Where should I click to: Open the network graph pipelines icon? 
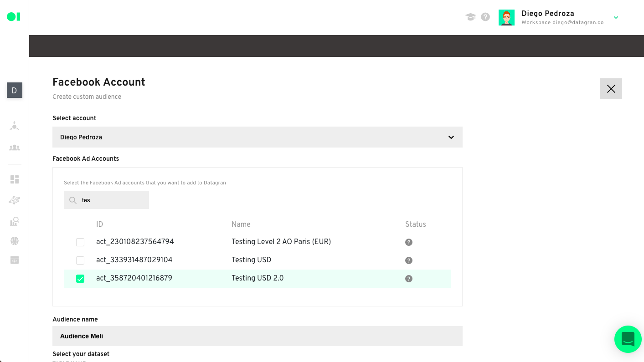click(15, 200)
